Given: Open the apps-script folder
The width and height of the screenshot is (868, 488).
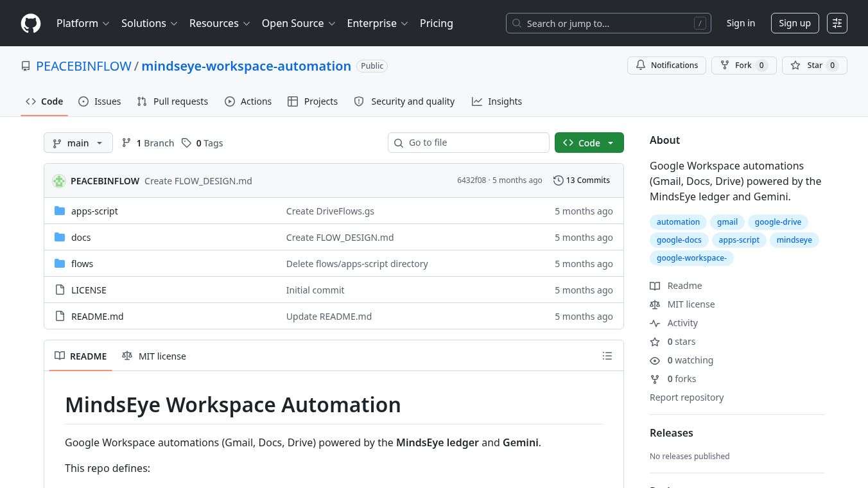Looking at the screenshot, I should 94,211.
